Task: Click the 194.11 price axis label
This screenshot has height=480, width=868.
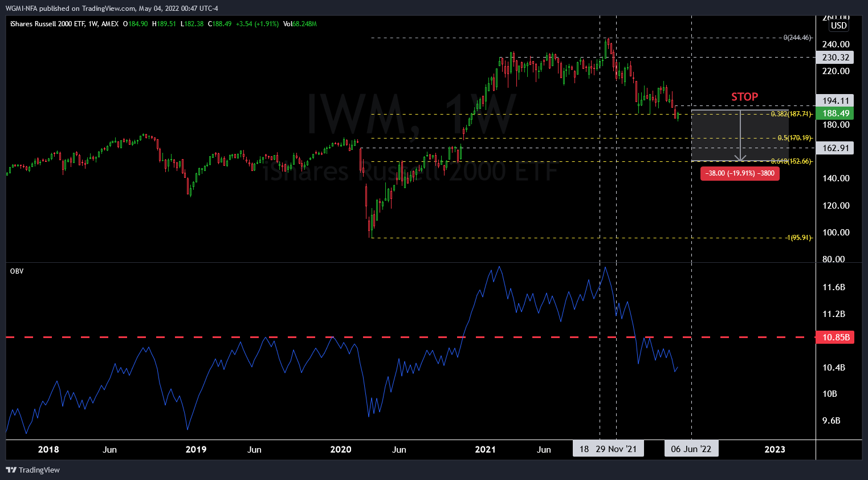Action: [x=836, y=100]
